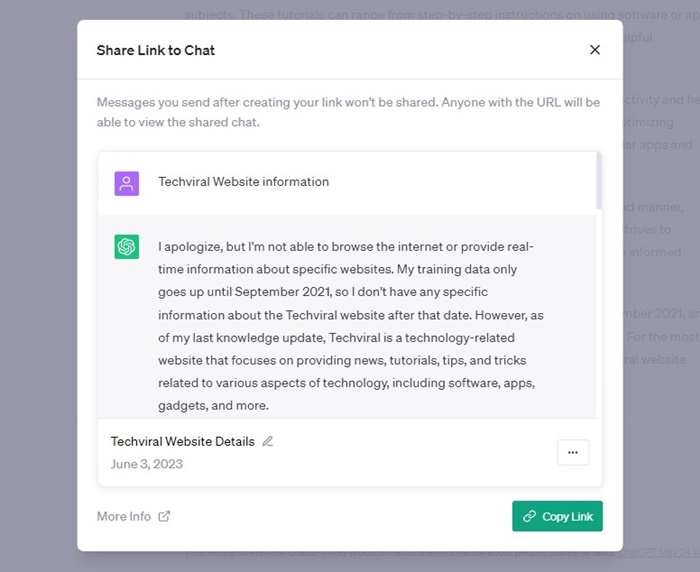
Task: Click the chain link icon in Copy Link
Action: tap(529, 516)
